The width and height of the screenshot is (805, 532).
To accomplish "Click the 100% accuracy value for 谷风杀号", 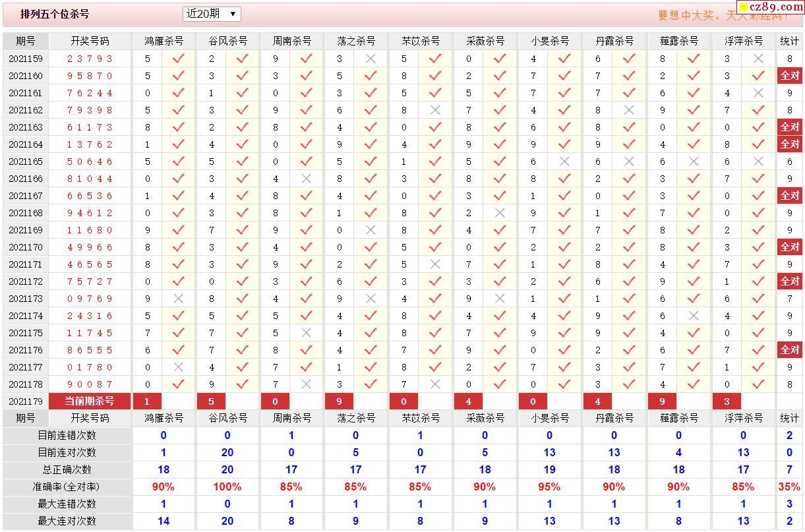I will (227, 487).
